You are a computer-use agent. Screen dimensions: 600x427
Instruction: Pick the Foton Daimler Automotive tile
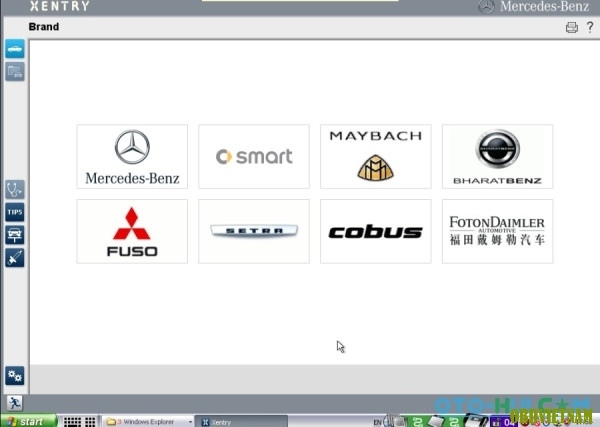coord(497,231)
